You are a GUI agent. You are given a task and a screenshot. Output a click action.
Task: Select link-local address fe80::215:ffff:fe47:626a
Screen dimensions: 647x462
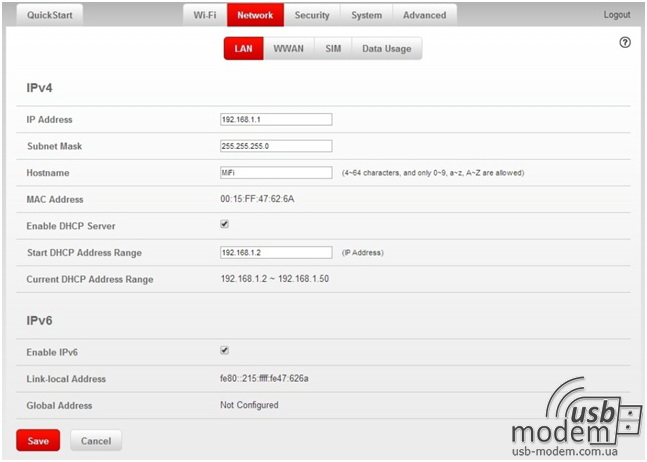264,378
